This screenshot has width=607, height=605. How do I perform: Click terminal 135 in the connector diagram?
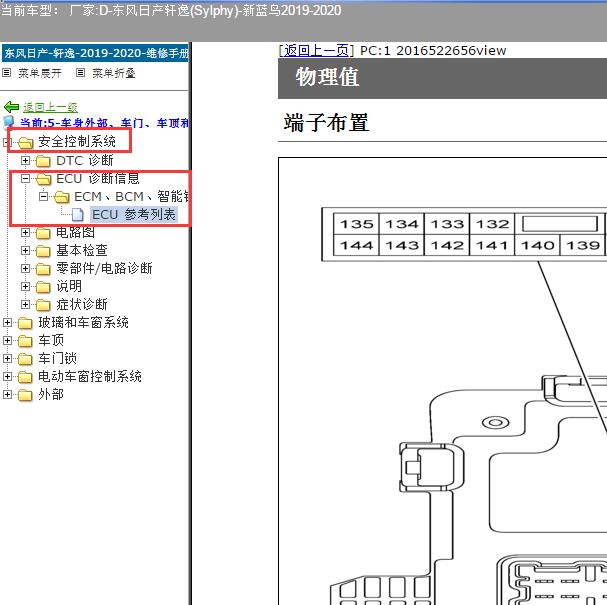pyautogui.click(x=357, y=224)
